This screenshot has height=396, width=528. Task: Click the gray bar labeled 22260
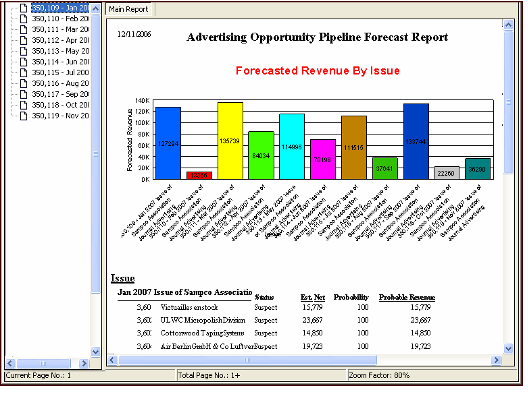[x=447, y=173]
